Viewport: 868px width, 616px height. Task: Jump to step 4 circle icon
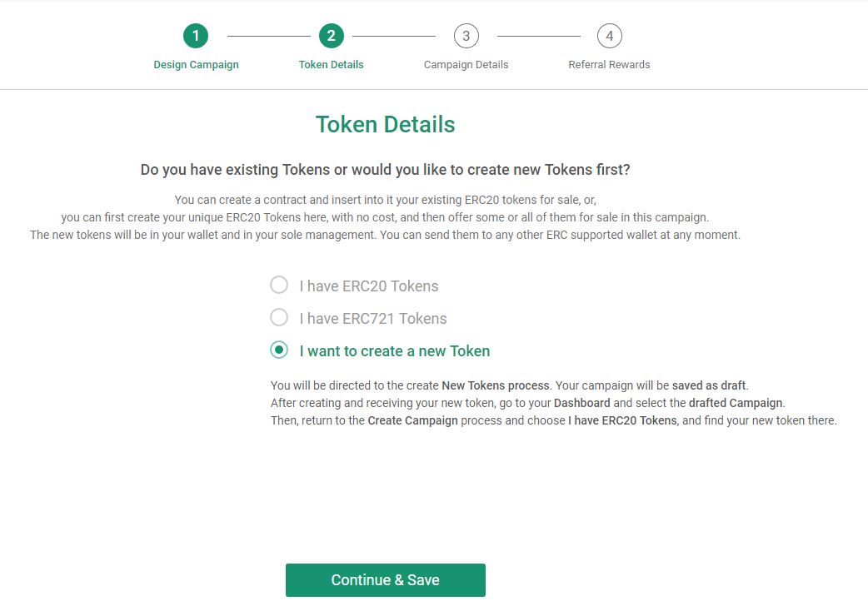click(610, 36)
